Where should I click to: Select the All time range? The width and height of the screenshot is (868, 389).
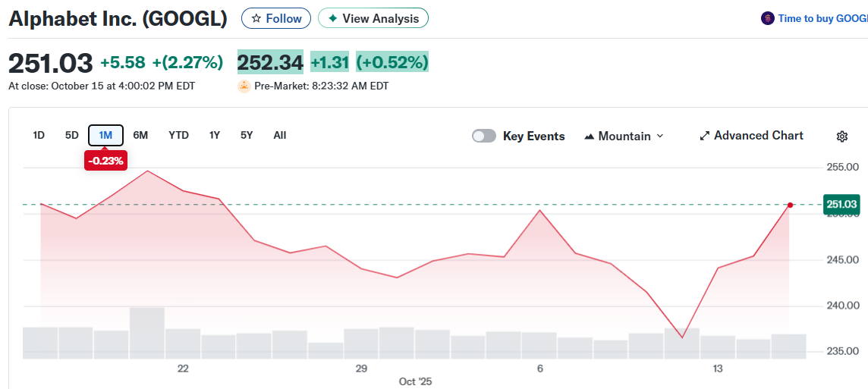tap(280, 135)
